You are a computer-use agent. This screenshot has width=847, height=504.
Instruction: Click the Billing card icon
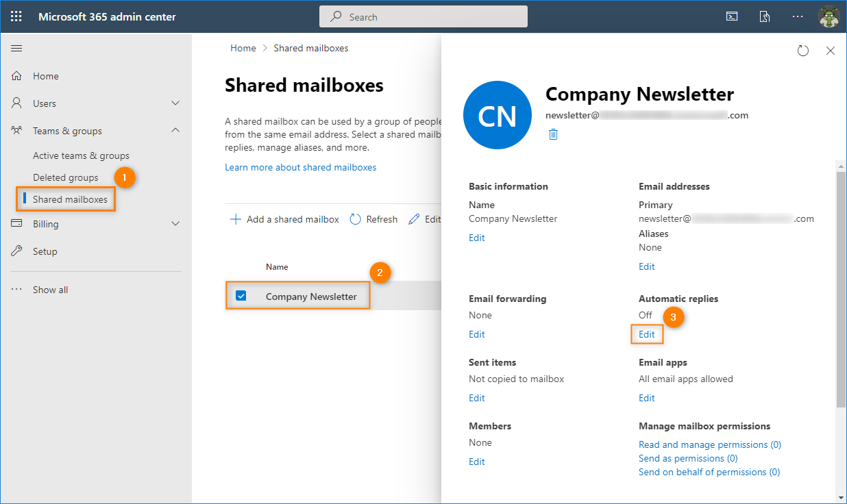coord(17,224)
